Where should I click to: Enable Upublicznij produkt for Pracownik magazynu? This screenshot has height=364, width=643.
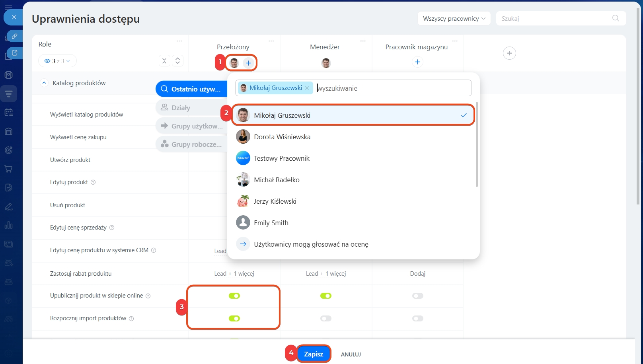417,296
